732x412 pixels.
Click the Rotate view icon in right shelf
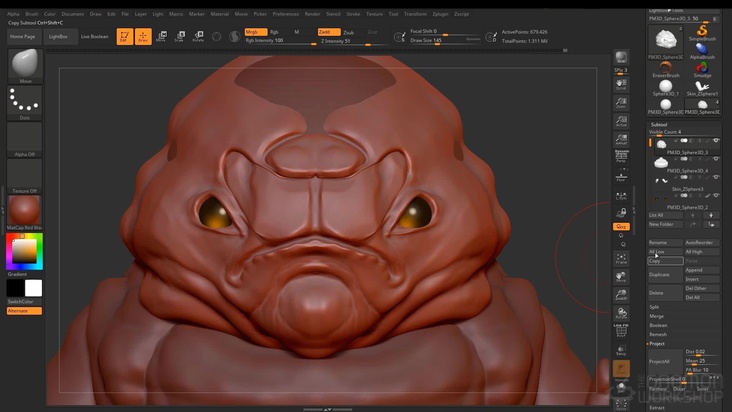621,313
